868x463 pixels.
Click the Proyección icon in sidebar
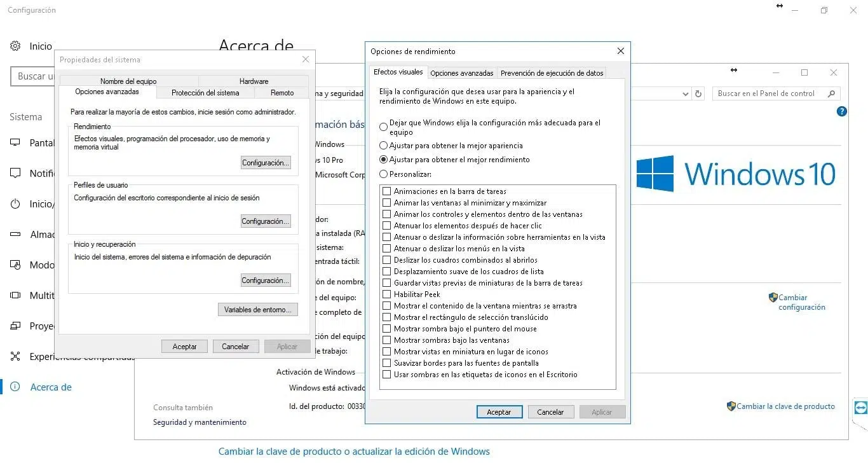tap(15, 326)
